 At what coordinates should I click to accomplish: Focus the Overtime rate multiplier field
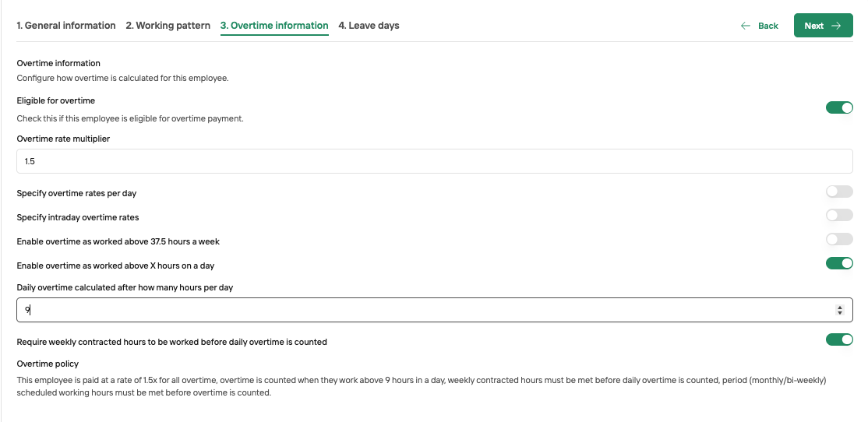click(x=435, y=161)
